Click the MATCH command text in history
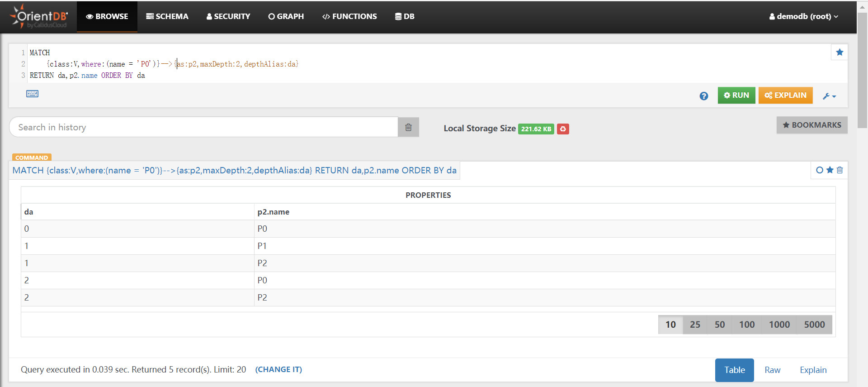Image resolution: width=868 pixels, height=387 pixels. tap(235, 170)
